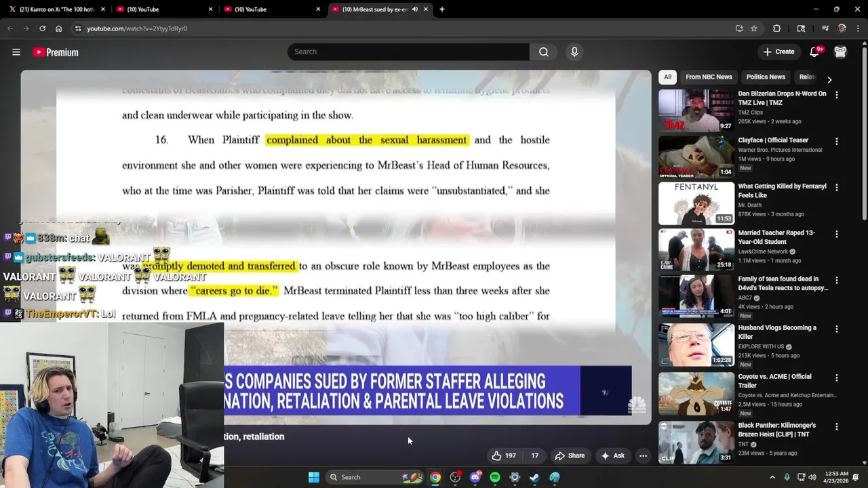Ask AI about this video
Image resolution: width=868 pixels, height=488 pixels.
[612, 456]
